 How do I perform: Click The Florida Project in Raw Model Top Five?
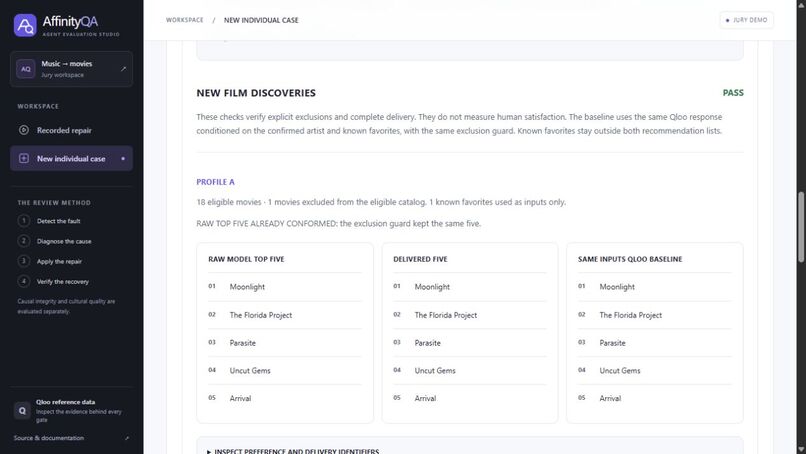coord(261,315)
